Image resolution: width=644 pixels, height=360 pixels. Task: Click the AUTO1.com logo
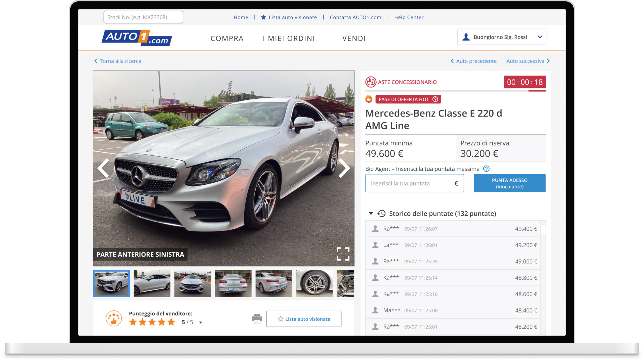pyautogui.click(x=137, y=38)
